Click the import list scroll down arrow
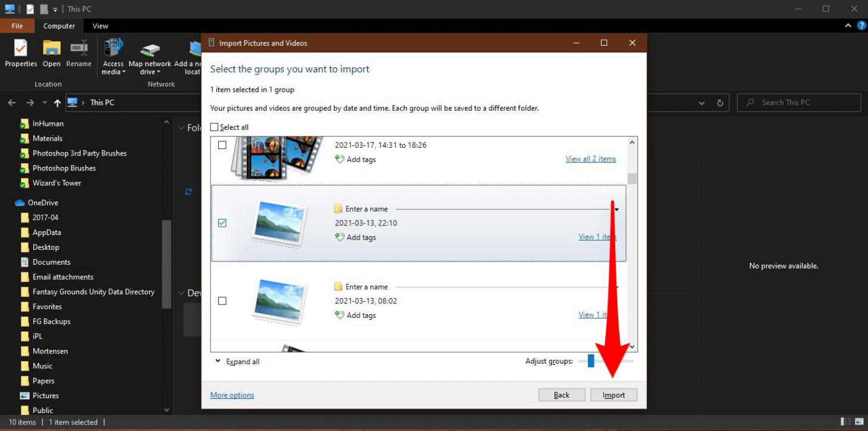 tap(632, 346)
